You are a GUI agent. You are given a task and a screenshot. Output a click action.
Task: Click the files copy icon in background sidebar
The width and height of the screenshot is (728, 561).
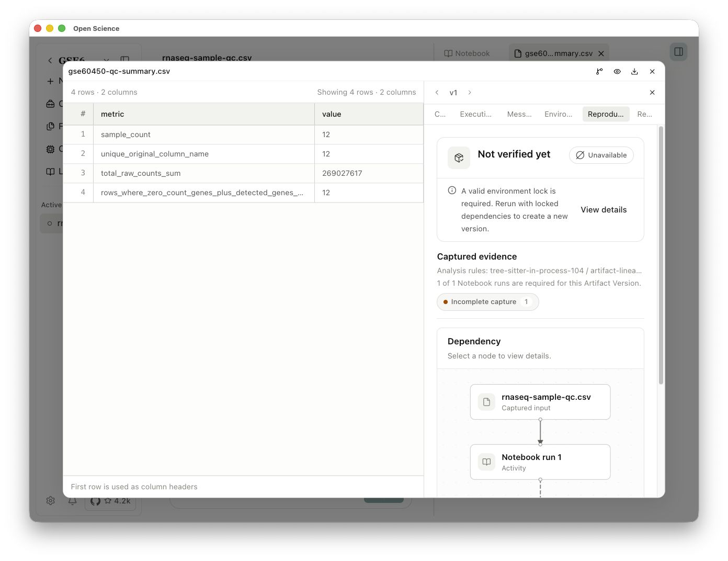point(50,126)
